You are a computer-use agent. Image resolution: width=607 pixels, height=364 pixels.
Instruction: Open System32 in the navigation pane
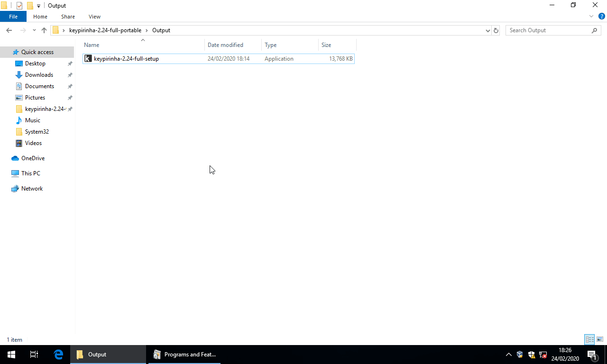click(x=37, y=132)
